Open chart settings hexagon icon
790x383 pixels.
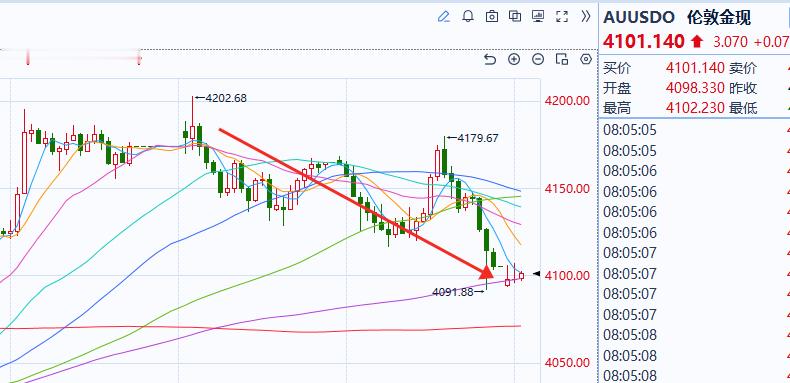pyautogui.click(x=586, y=59)
